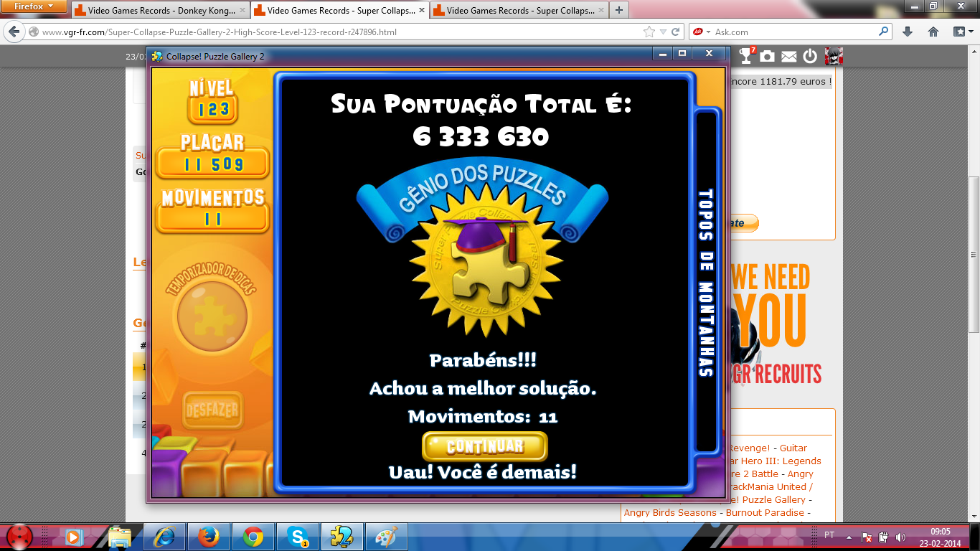Open the Firefox menu button
980x551 pixels.
[x=34, y=6]
